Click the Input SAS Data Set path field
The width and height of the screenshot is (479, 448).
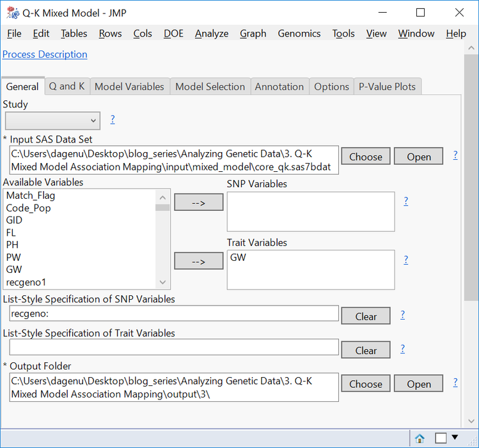pos(174,160)
